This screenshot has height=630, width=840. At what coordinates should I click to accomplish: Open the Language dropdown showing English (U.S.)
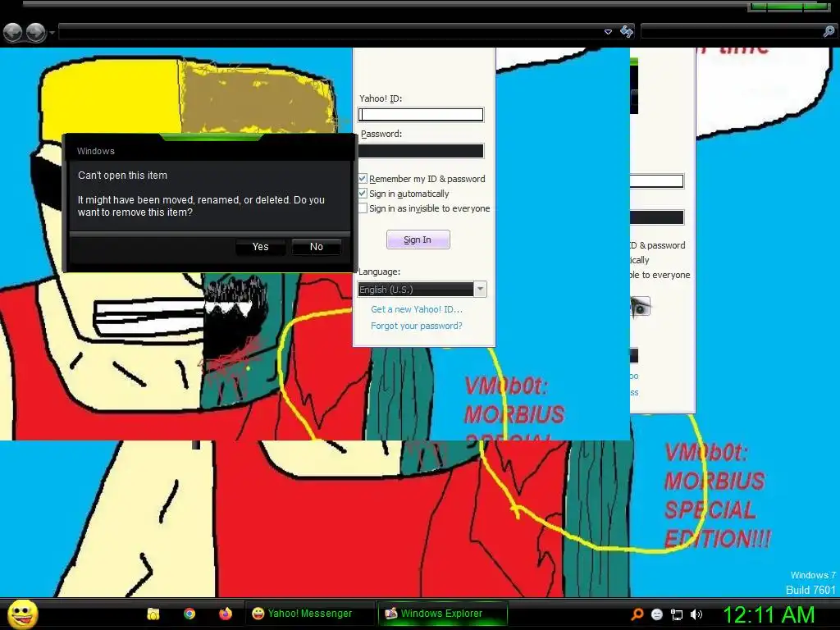[422, 290]
